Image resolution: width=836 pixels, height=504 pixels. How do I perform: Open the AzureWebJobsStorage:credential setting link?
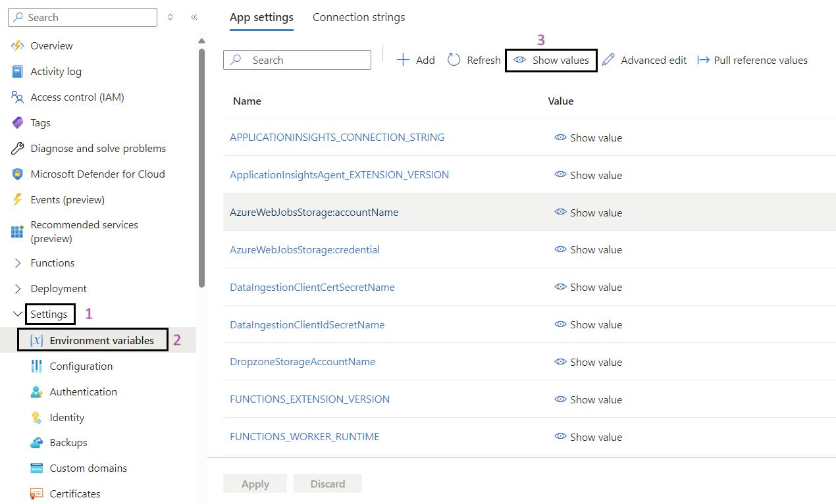click(x=305, y=250)
